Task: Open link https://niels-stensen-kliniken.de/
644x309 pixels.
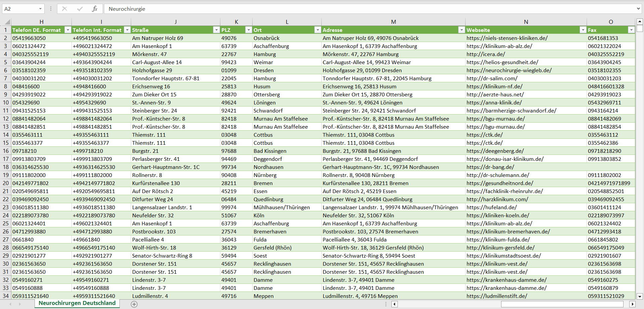Action: (507, 38)
